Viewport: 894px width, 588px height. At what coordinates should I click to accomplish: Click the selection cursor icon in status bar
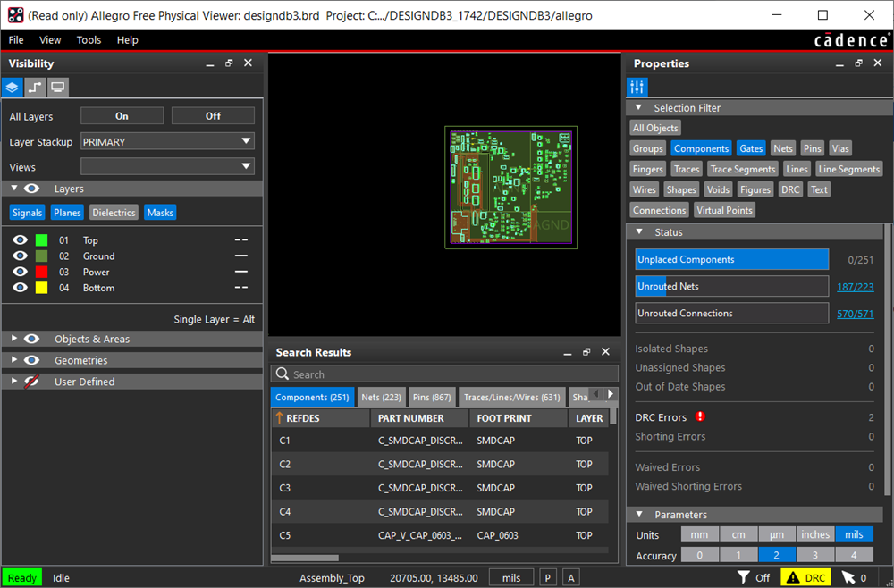click(848, 578)
